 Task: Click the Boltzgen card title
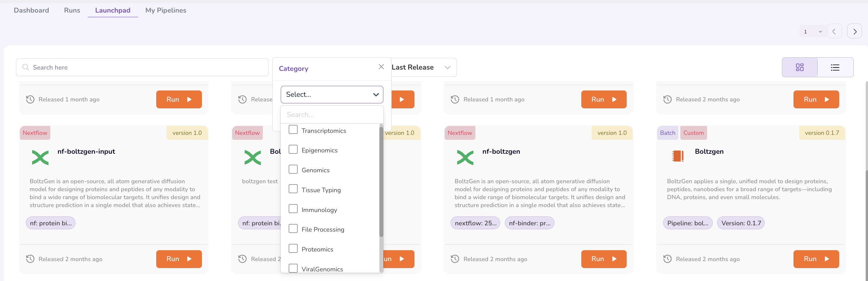point(709,151)
